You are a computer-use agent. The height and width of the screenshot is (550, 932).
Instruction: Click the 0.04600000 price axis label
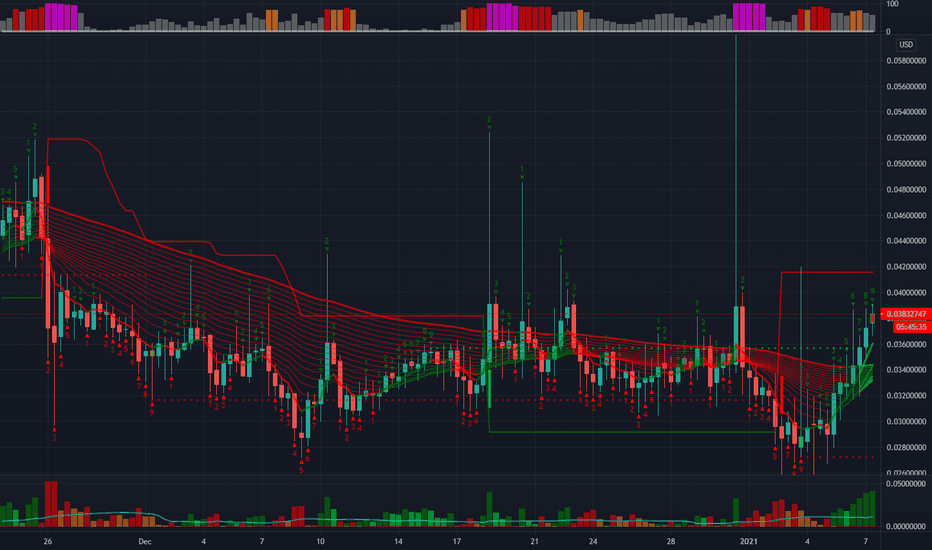(906, 215)
